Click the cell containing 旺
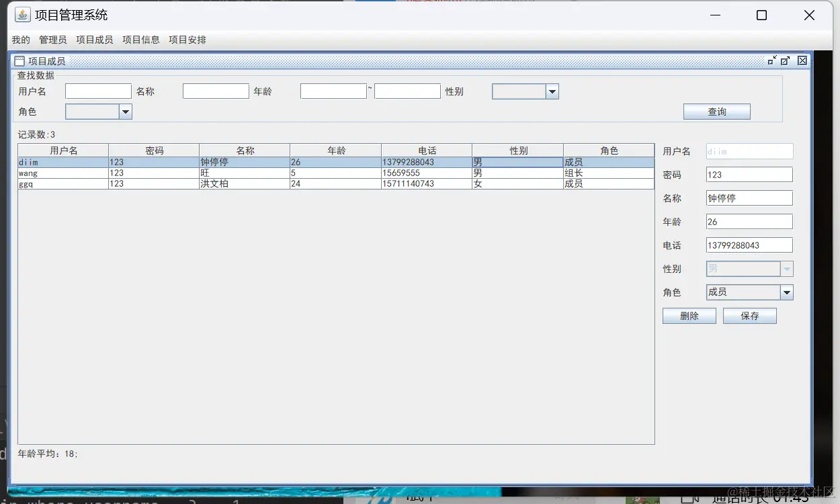This screenshot has height=504, width=840. pyautogui.click(x=245, y=173)
